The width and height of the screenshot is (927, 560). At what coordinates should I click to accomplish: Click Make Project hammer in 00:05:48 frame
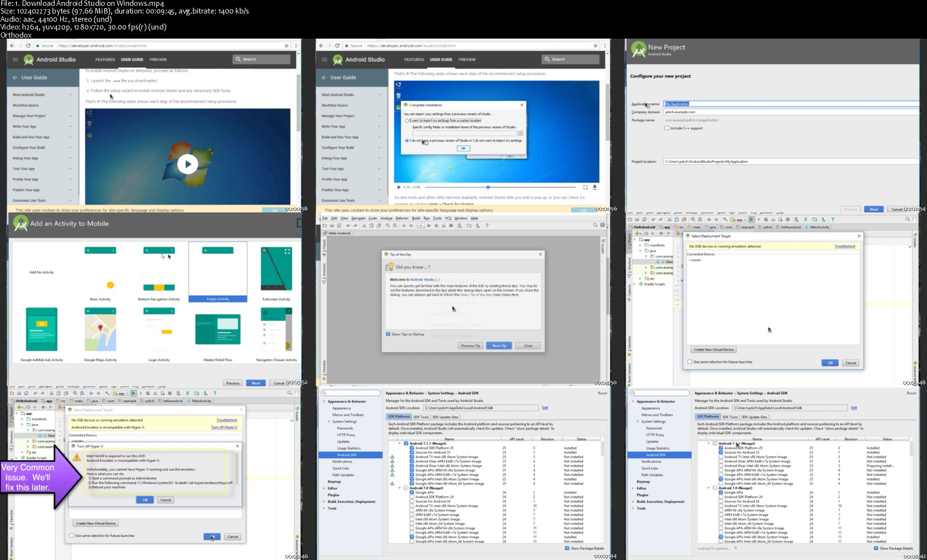(725, 219)
